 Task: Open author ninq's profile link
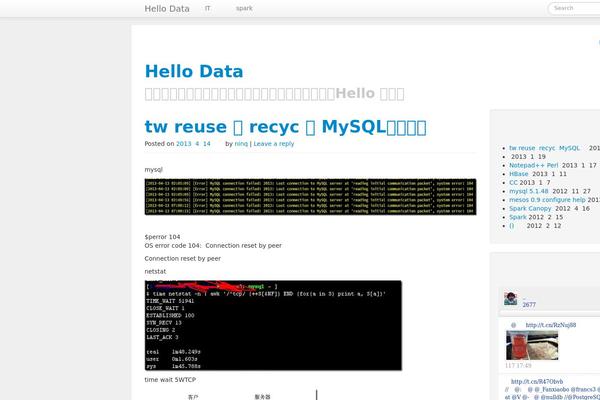click(x=241, y=144)
